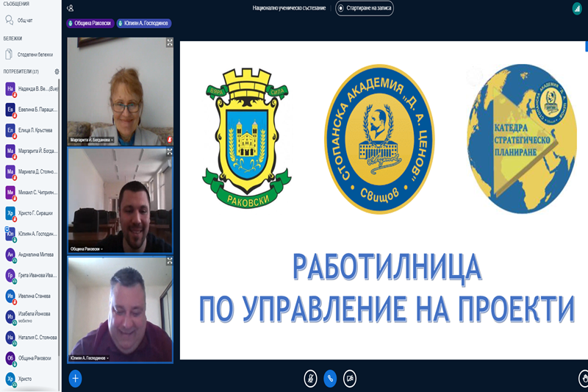Open Споделени бележки shared notes
This screenshot has width=588, height=392.
(30, 54)
